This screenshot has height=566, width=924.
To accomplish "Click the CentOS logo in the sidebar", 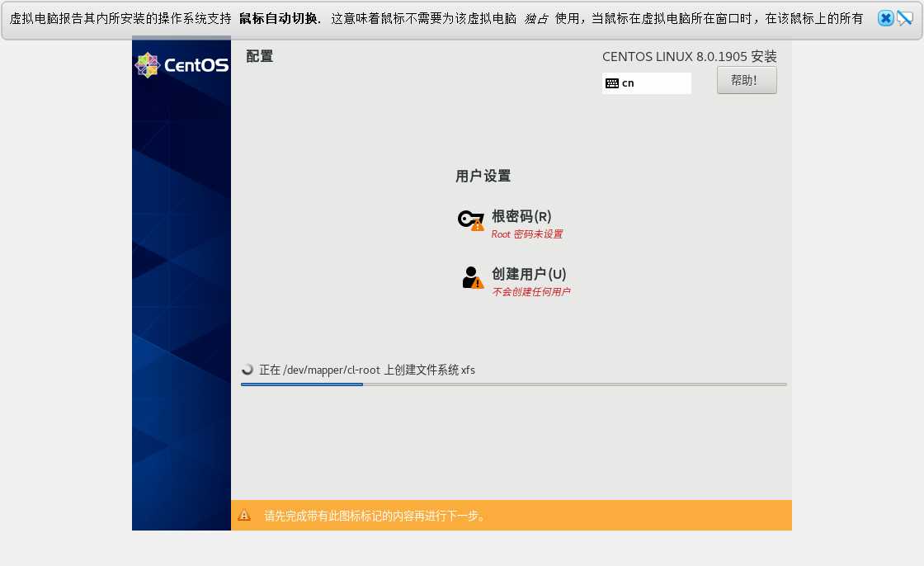I will [x=181, y=65].
